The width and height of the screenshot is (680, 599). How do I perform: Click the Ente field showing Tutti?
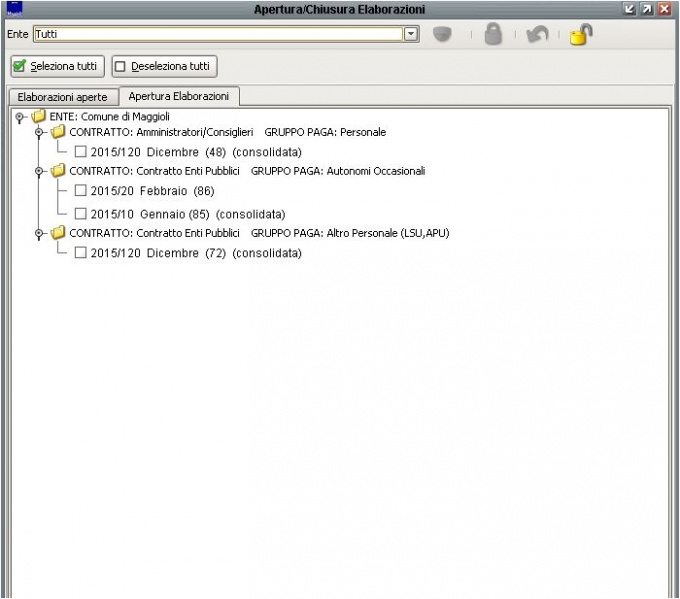pyautogui.click(x=219, y=34)
